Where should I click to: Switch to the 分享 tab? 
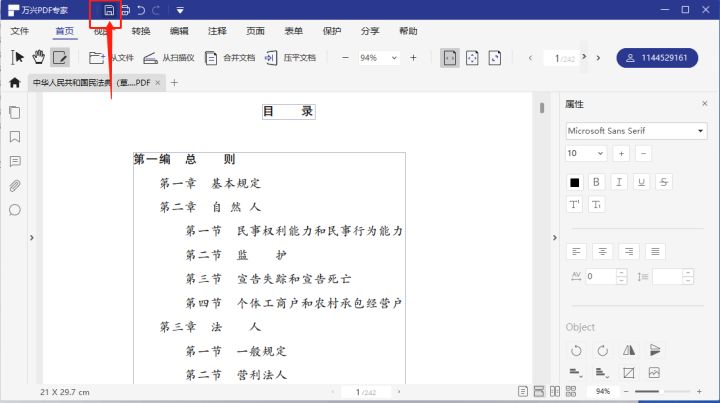pyautogui.click(x=370, y=31)
